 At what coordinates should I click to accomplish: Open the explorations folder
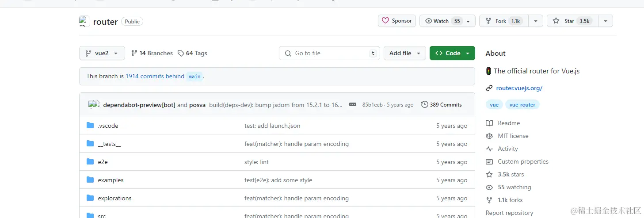click(x=114, y=198)
